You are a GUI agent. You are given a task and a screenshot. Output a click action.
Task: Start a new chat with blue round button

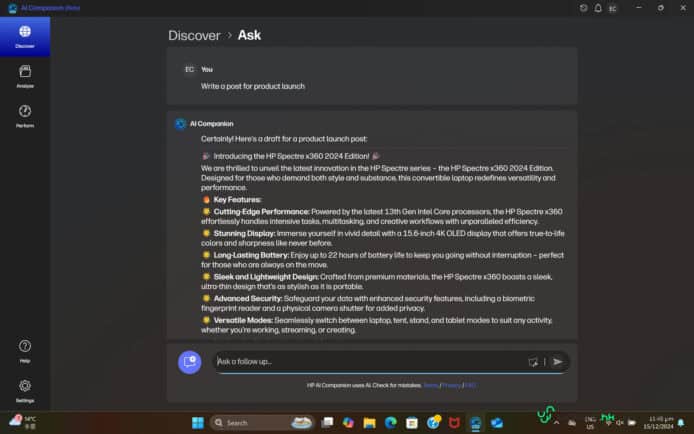189,362
